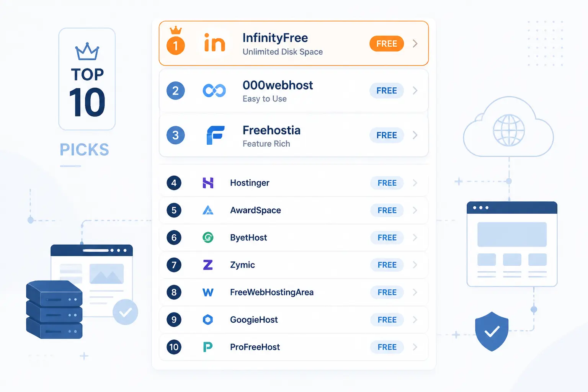
Task: Click the Hostinger name text
Action: pyautogui.click(x=250, y=183)
